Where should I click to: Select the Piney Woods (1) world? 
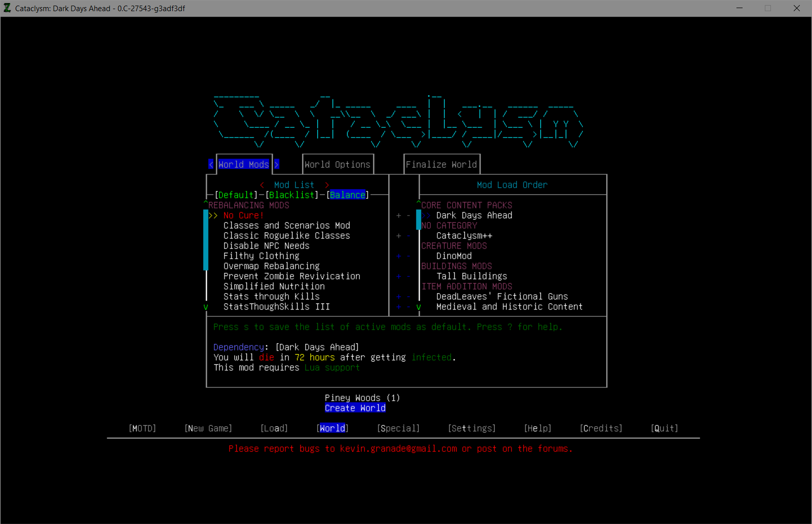click(363, 398)
